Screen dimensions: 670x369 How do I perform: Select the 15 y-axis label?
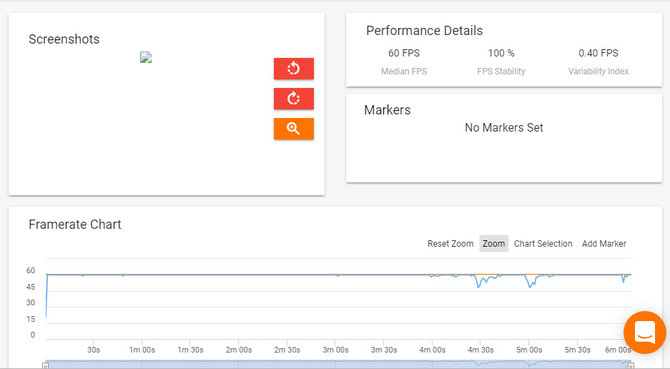[x=30, y=319]
